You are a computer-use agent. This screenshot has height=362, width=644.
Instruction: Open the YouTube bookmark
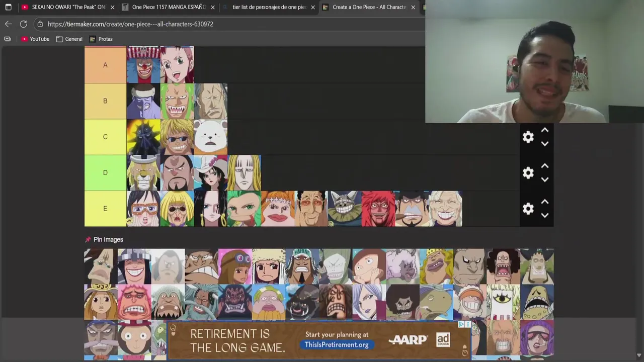pyautogui.click(x=35, y=39)
